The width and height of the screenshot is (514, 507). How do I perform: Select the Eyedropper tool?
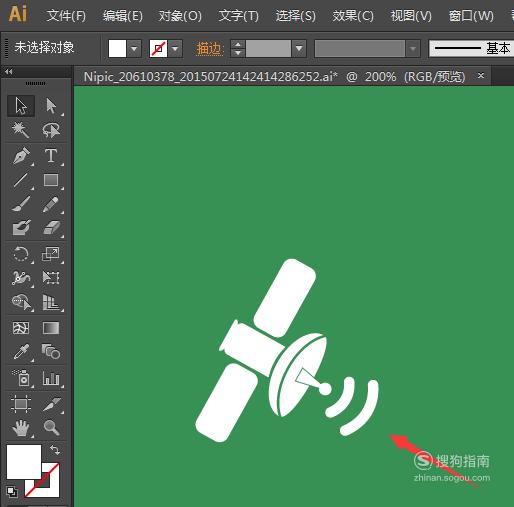click(21, 352)
